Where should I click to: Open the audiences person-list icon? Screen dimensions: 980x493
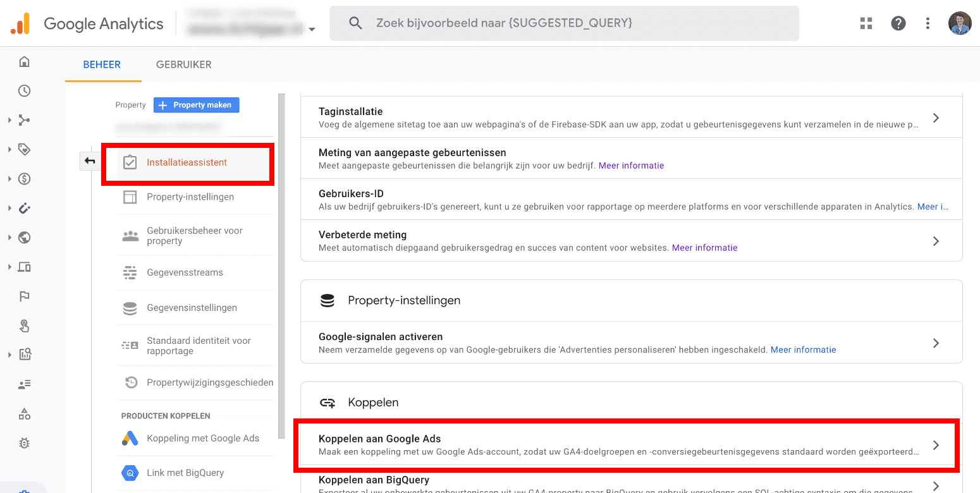(24, 384)
